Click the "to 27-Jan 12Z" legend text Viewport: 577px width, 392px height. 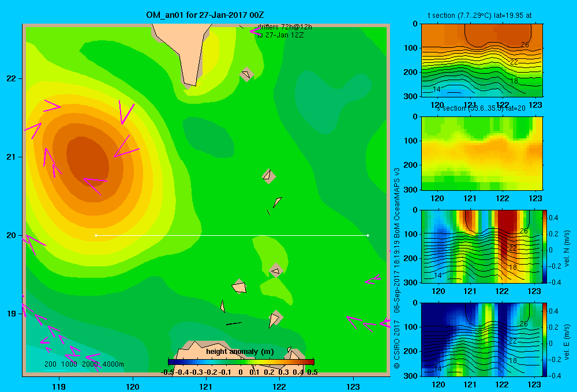tap(280, 35)
